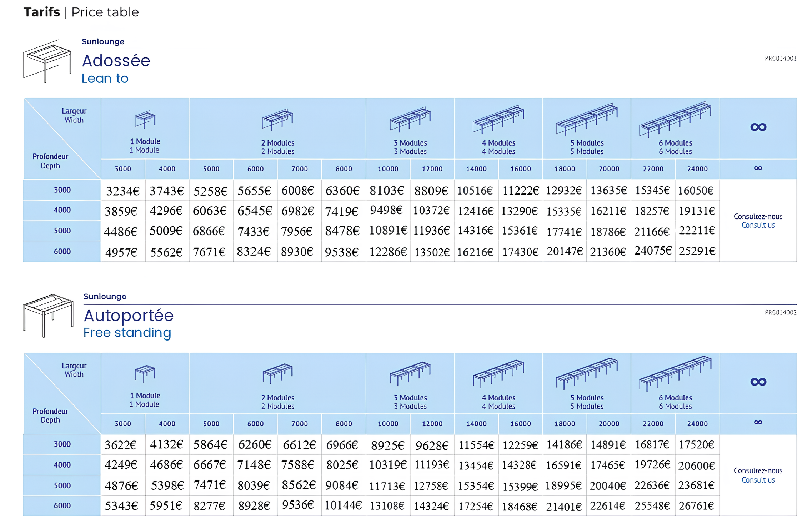812x529 pixels.
Task: Click reference code PRG014001
Action: (781, 59)
